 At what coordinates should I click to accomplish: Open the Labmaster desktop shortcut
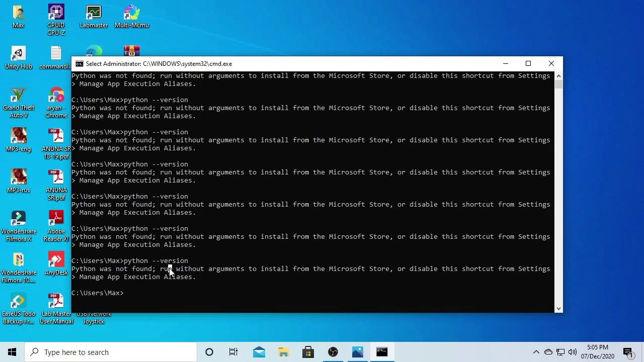tap(94, 16)
